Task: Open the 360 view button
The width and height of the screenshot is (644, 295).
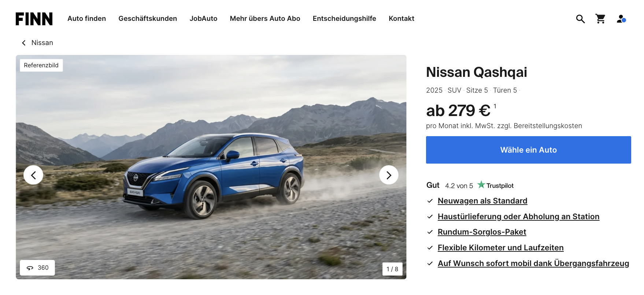Action: pyautogui.click(x=37, y=268)
